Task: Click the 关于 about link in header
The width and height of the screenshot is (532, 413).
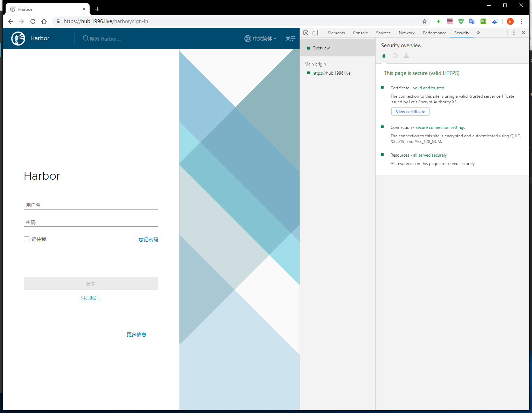Action: click(290, 39)
